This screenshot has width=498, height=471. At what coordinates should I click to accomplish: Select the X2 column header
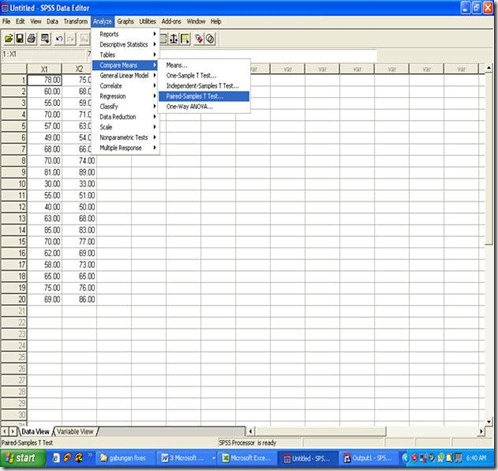(x=79, y=69)
